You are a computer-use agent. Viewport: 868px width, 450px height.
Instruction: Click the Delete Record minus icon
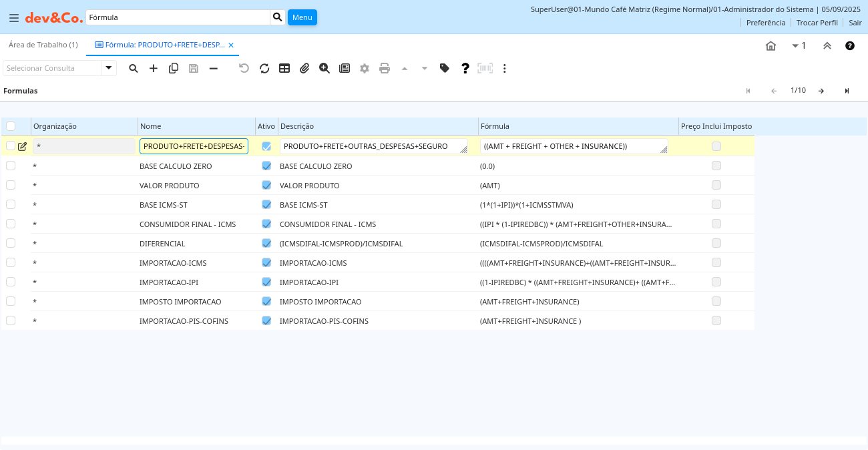214,68
